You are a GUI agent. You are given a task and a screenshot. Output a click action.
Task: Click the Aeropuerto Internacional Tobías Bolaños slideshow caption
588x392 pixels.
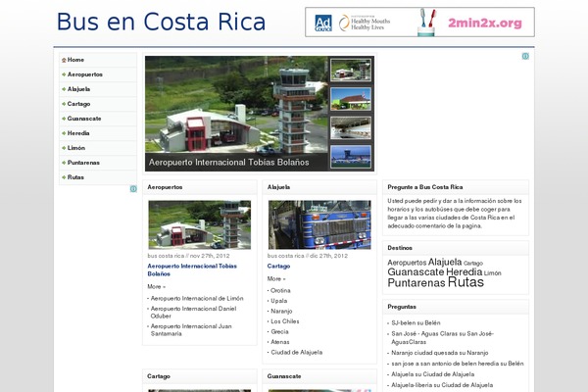[228, 163]
